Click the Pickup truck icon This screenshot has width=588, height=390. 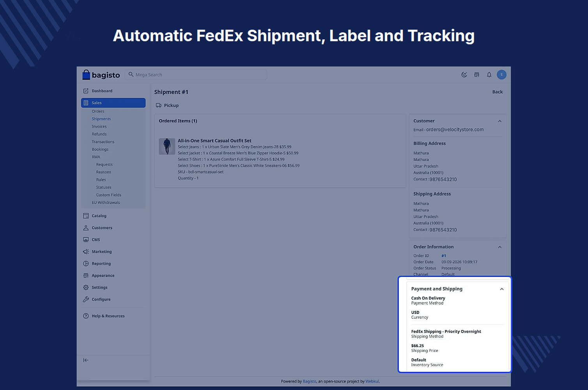158,105
